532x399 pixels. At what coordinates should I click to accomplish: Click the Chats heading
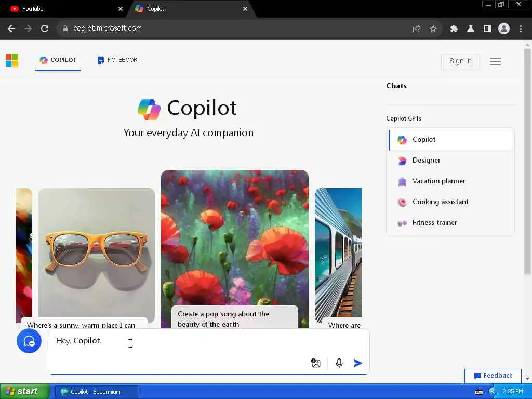(x=396, y=86)
